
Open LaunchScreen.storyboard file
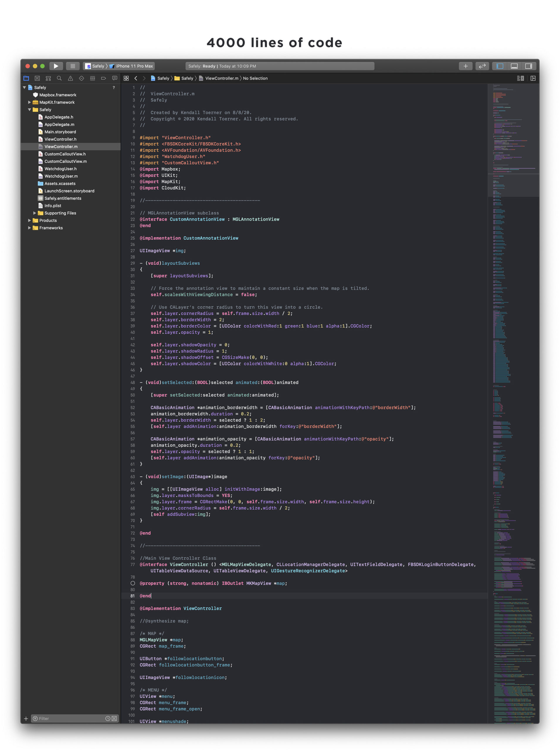(x=69, y=191)
